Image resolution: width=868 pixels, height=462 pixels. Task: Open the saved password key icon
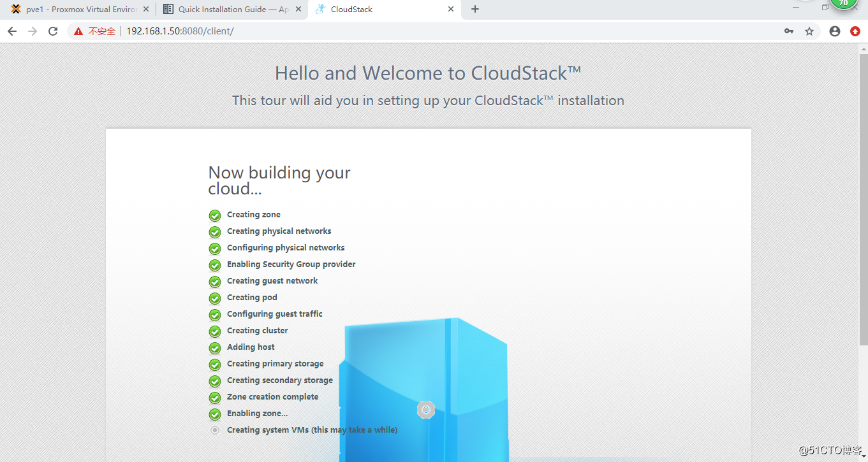point(789,31)
